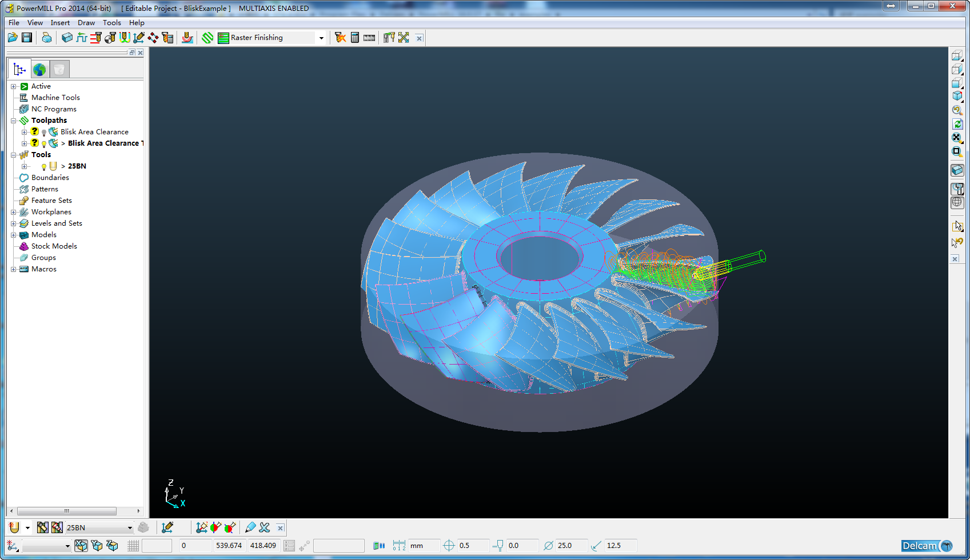Expand the Active tree node

[14, 86]
